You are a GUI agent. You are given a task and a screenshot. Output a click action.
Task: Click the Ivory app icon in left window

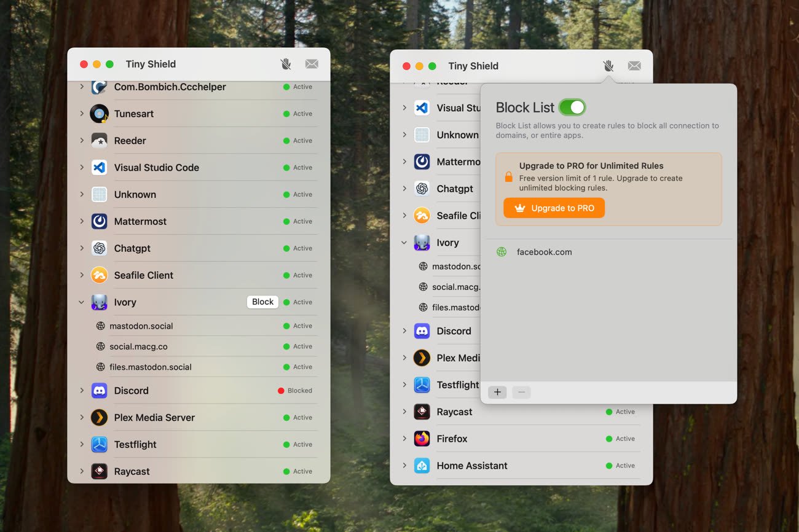pyautogui.click(x=99, y=302)
